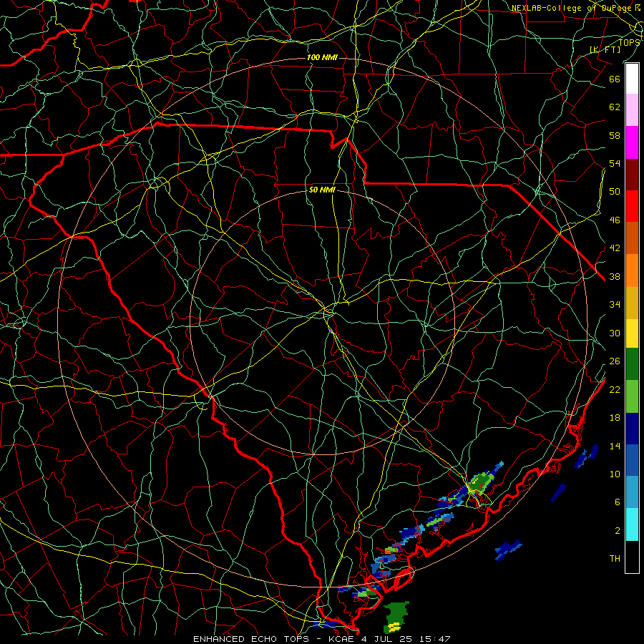Image resolution: width=644 pixels, height=644 pixels.
Task: Click the black TH threshold swatch
Action: [632, 557]
